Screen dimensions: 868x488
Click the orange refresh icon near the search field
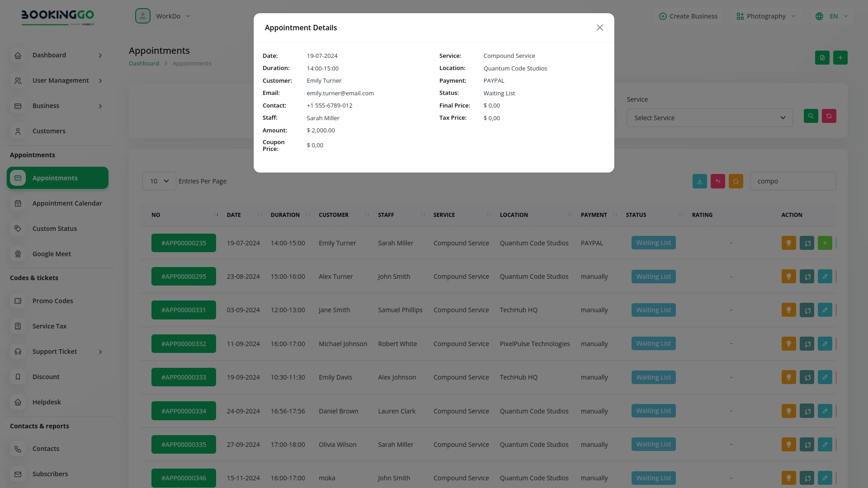tap(736, 181)
